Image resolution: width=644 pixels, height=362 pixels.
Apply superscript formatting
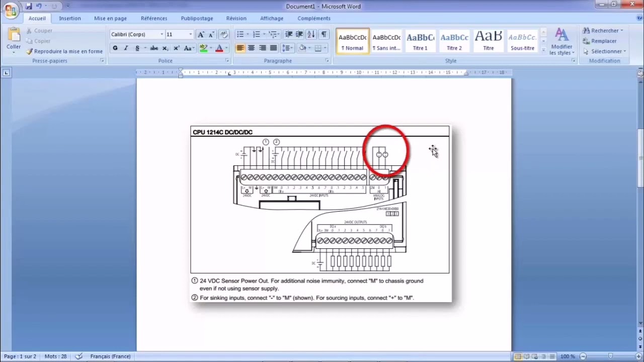(176, 48)
